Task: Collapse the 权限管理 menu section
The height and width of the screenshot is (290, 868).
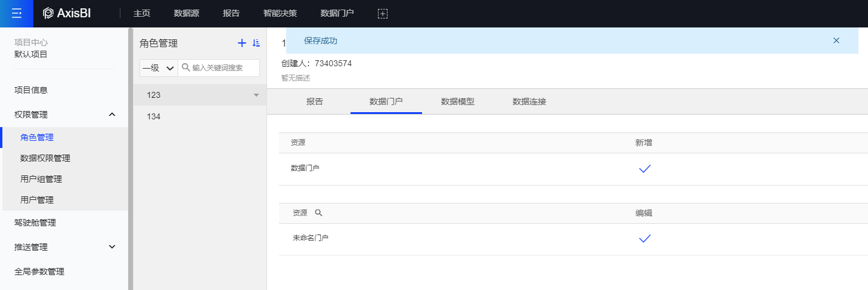Action: pyautogui.click(x=112, y=114)
